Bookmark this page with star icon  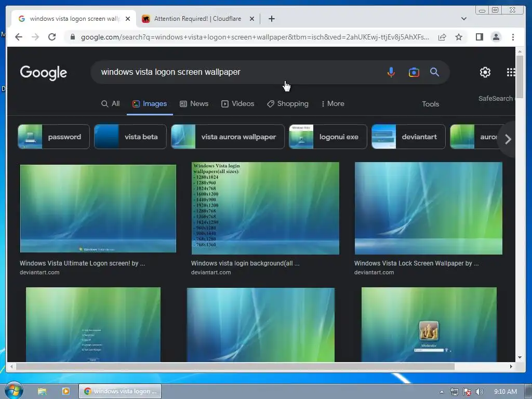click(x=459, y=37)
